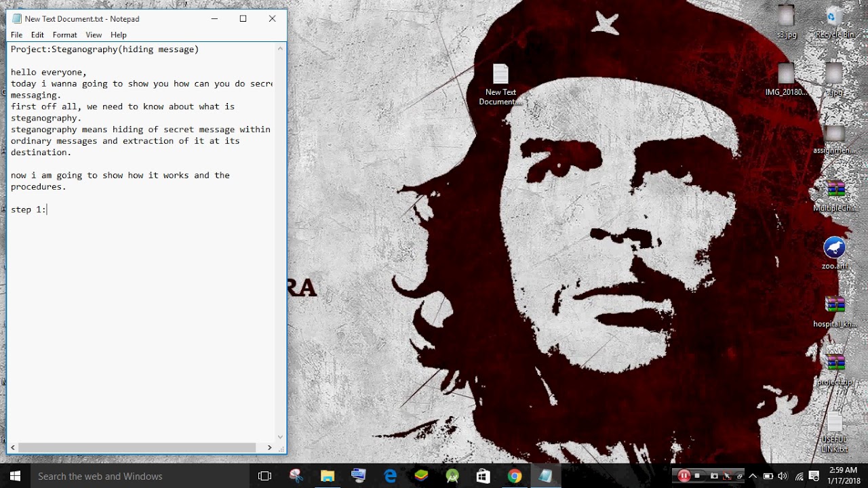This screenshot has height=488, width=868.
Task: Stop the screen recording
Action: (x=697, y=476)
